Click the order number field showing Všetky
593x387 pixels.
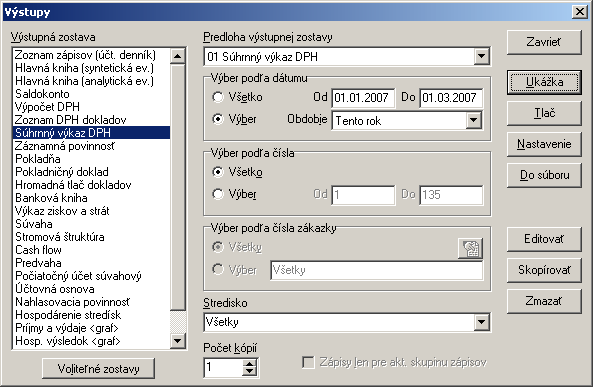coord(377,270)
